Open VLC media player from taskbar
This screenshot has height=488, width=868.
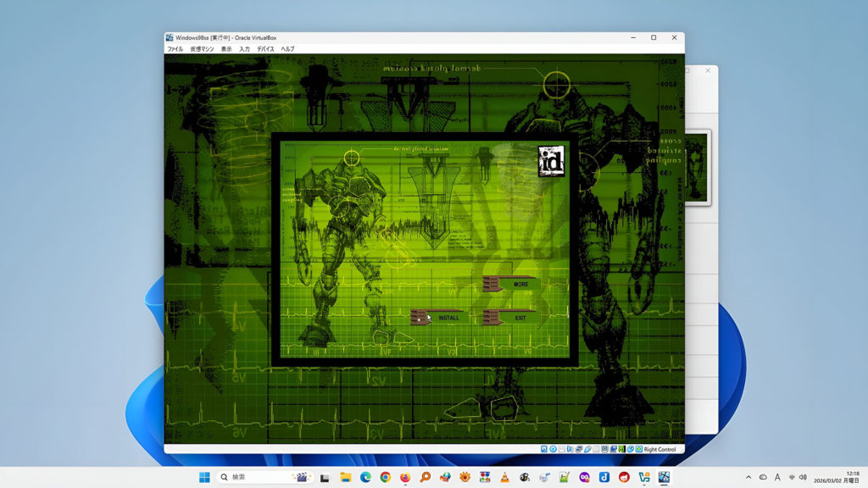point(504,478)
